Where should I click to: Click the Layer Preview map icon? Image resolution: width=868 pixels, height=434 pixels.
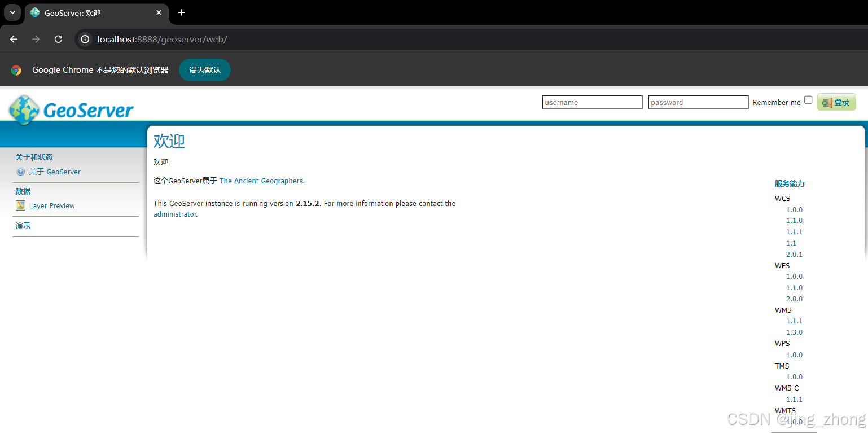point(21,205)
